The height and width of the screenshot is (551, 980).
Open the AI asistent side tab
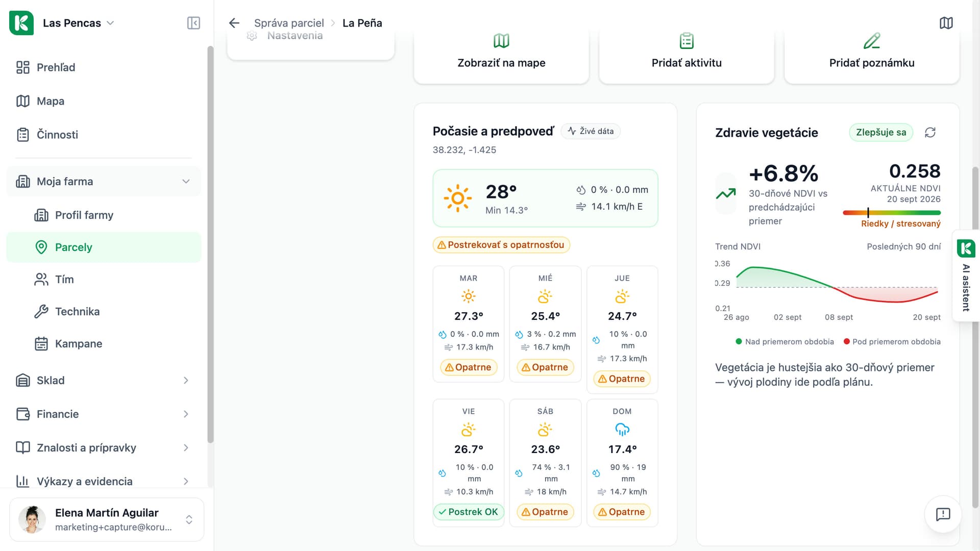pos(966,275)
